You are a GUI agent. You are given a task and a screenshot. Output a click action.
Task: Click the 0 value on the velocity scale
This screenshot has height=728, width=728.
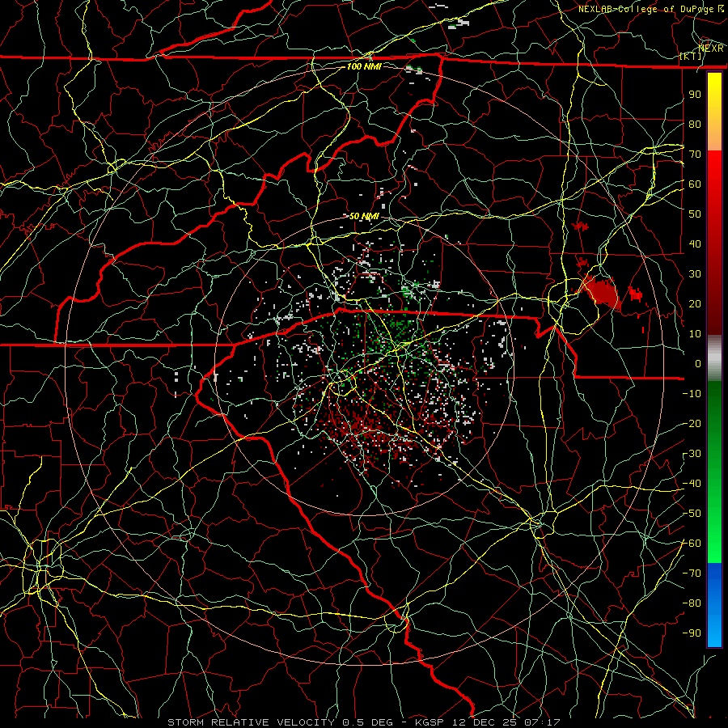(x=698, y=364)
